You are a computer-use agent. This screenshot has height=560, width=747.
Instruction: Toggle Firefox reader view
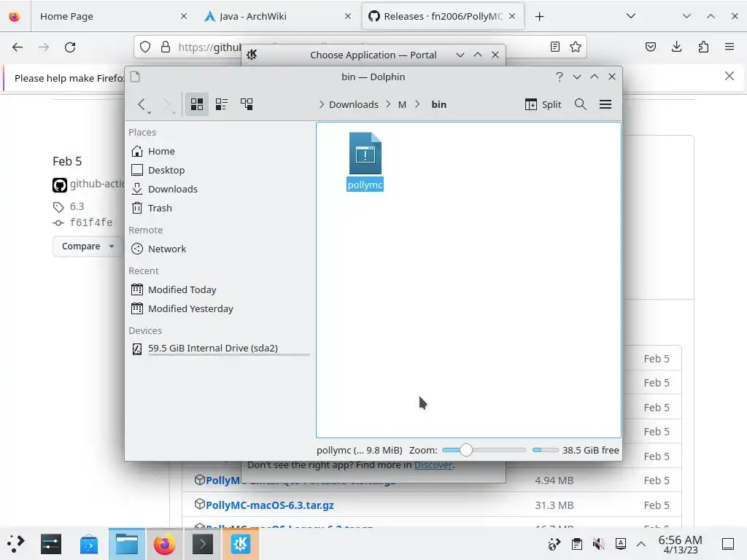point(555,47)
